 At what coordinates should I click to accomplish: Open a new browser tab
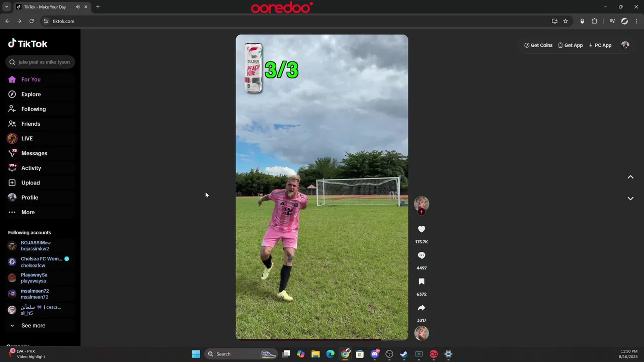[x=98, y=7]
